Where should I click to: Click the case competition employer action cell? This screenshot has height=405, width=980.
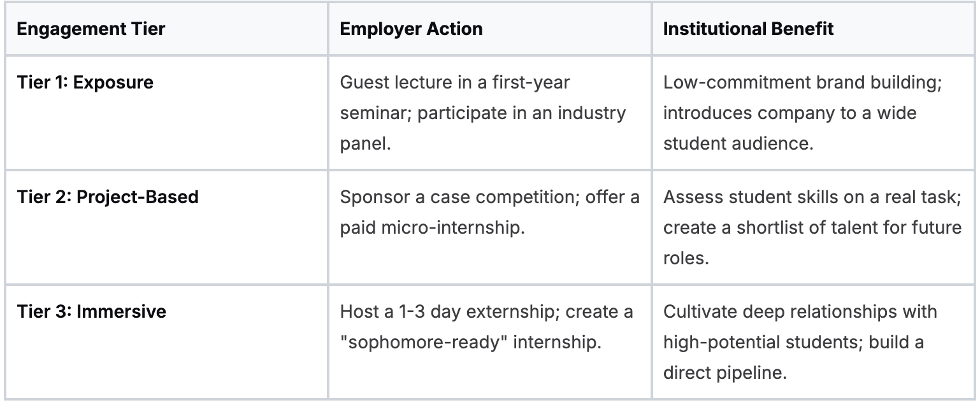click(x=489, y=212)
